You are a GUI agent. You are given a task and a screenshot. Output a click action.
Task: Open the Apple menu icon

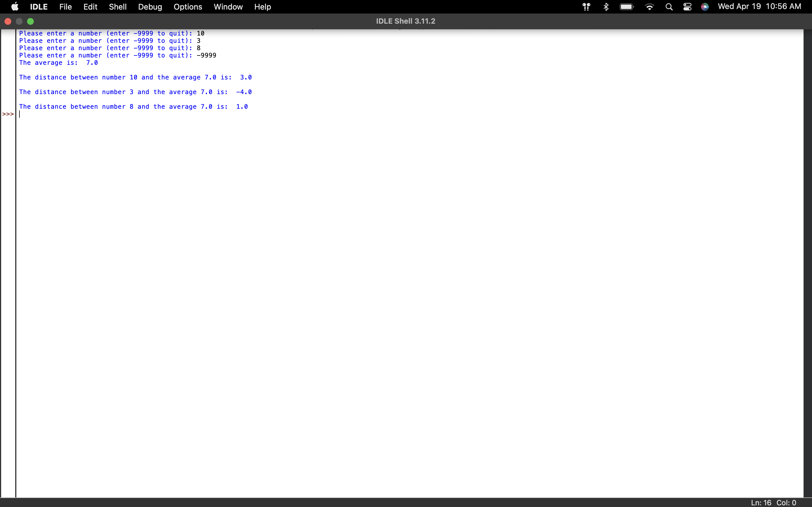coord(15,7)
